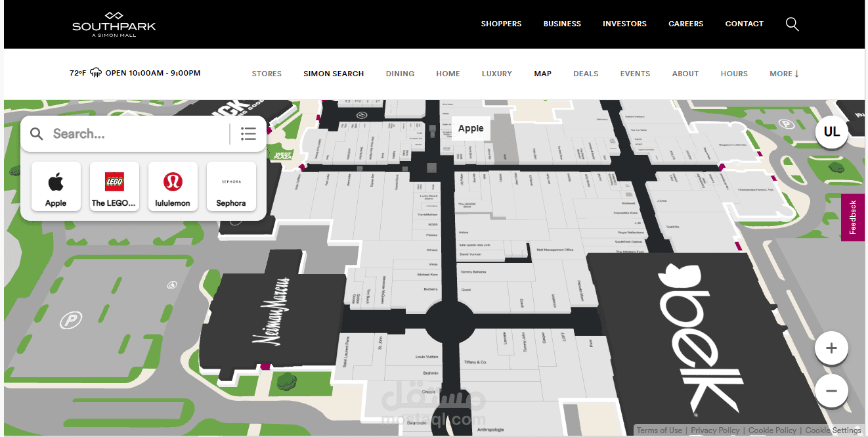Select kate spade new york on map
This screenshot has height=437, width=868.
tap(475, 244)
